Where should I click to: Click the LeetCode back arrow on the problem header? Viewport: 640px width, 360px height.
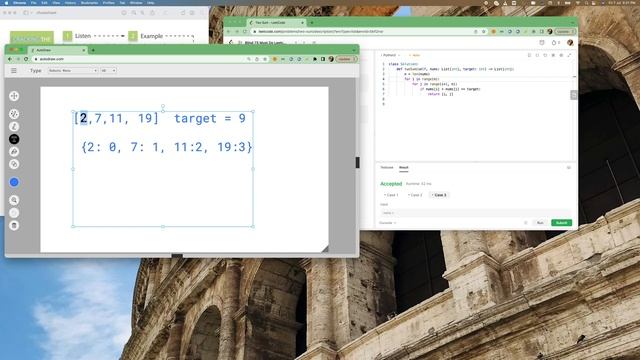pyautogui.click(x=231, y=42)
